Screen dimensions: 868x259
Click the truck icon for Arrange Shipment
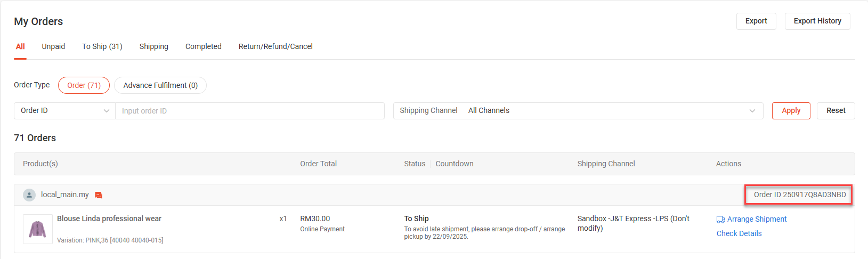click(720, 220)
